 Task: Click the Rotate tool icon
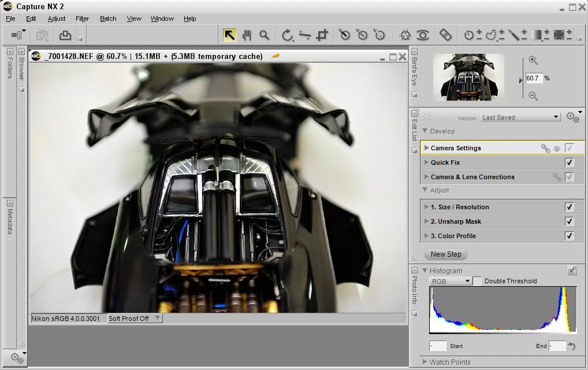[x=287, y=35]
